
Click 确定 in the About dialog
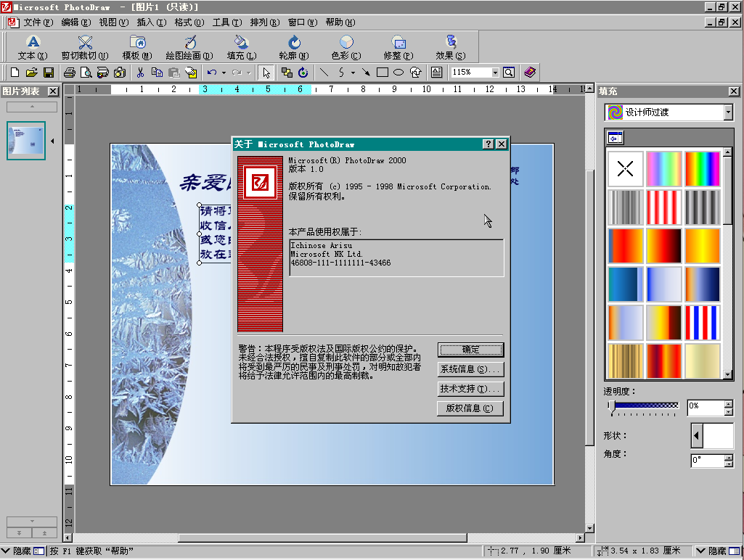(x=470, y=349)
